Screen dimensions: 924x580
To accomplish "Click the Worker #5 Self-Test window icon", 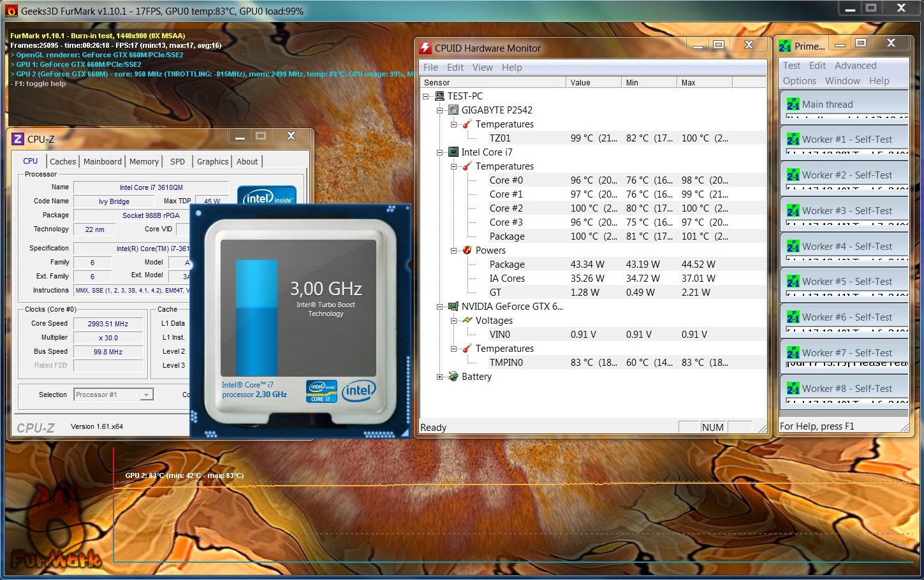I will pyautogui.click(x=793, y=281).
